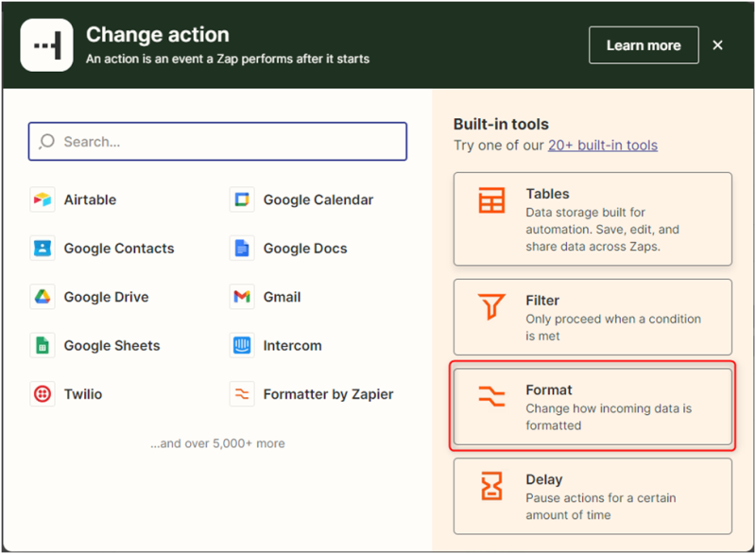Select the Intercom icon
This screenshot has height=554, width=756.
coord(242,345)
